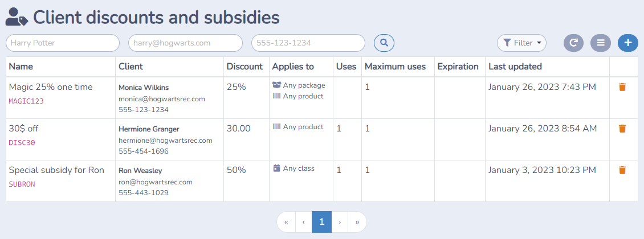This screenshot has width=644, height=239.
Task: Go to last page with » button
Action: pos(357,222)
